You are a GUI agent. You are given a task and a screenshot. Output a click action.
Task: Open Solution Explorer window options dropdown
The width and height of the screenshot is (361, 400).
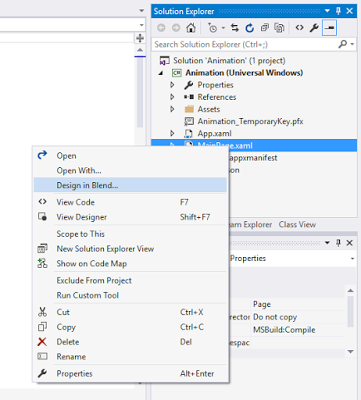click(327, 11)
